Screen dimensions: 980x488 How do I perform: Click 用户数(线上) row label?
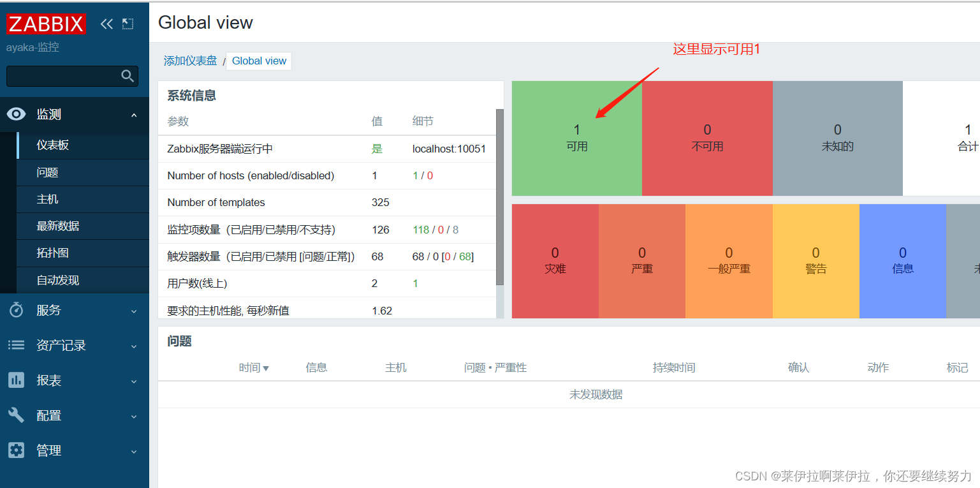[x=197, y=283]
